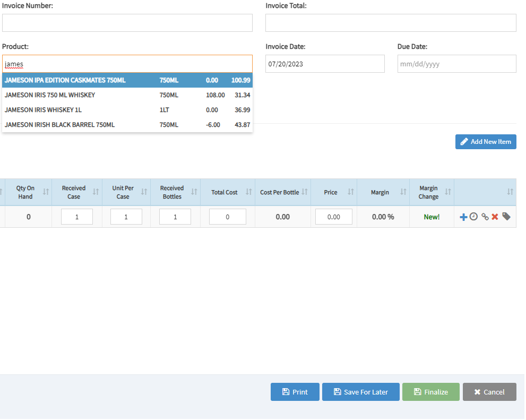Click the printer icon in the Print button
Image resolution: width=526 pixels, height=420 pixels.
(286, 392)
